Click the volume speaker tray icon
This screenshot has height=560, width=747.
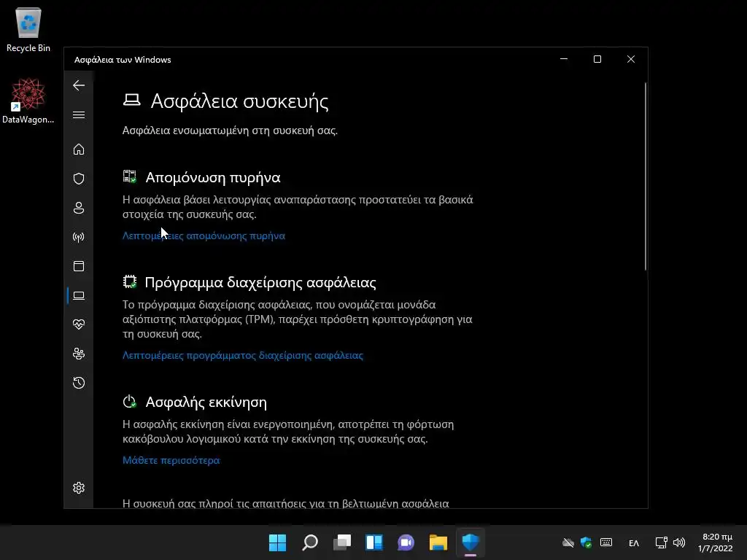[679, 542]
